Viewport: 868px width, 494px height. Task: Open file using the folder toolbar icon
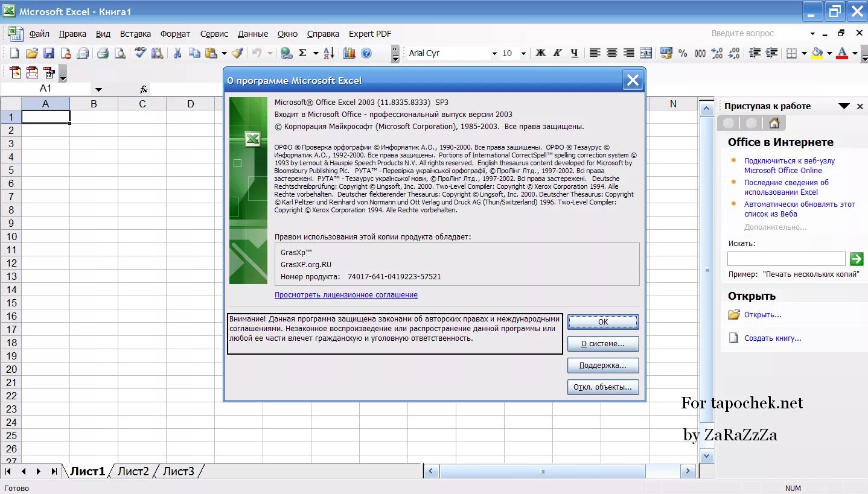[31, 53]
